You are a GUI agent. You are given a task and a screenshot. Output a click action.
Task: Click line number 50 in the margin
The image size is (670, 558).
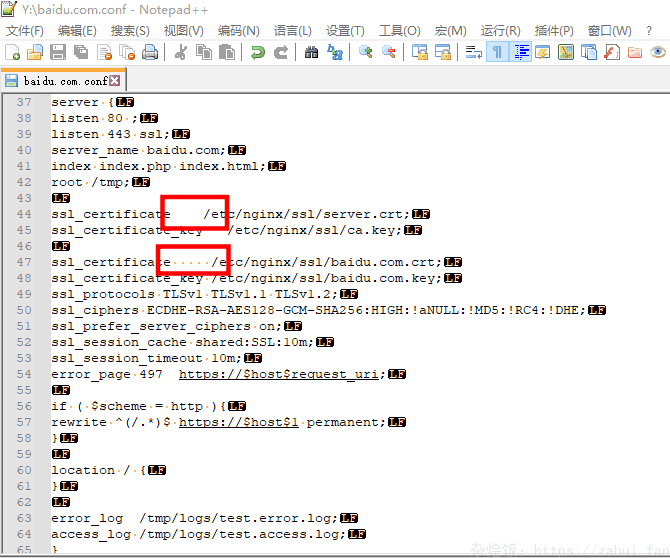pyautogui.click(x=24, y=310)
